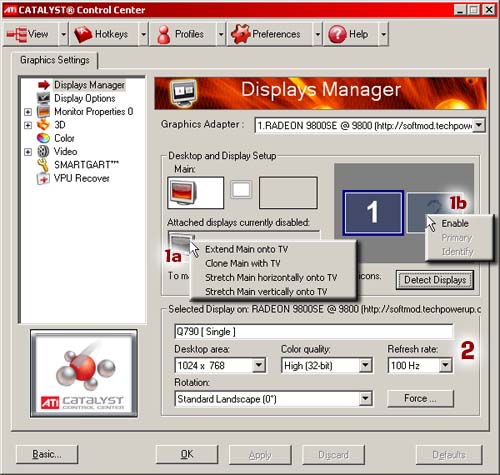This screenshot has width=500, height=475.
Task: Click the Help question mark icon
Action: [x=337, y=34]
